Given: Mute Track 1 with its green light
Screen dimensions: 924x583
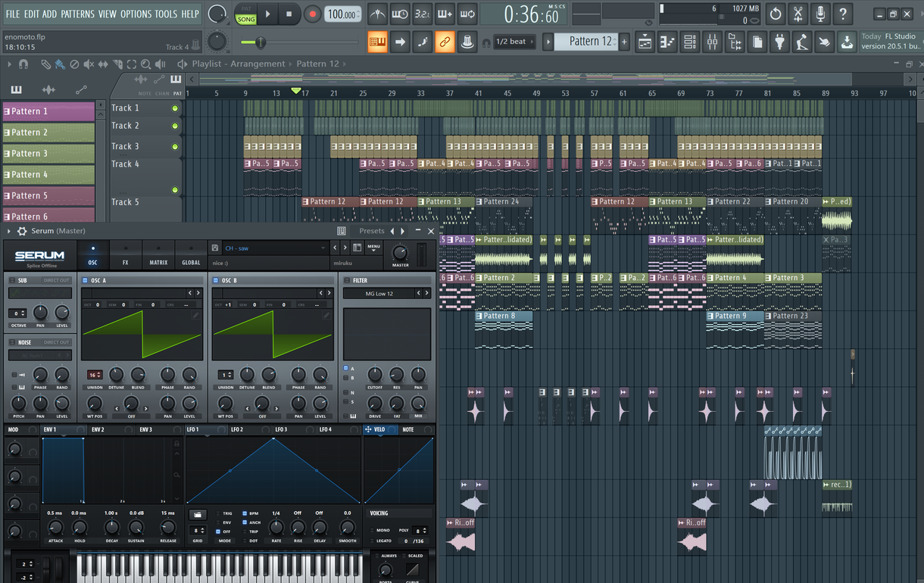Looking at the screenshot, I should [175, 108].
